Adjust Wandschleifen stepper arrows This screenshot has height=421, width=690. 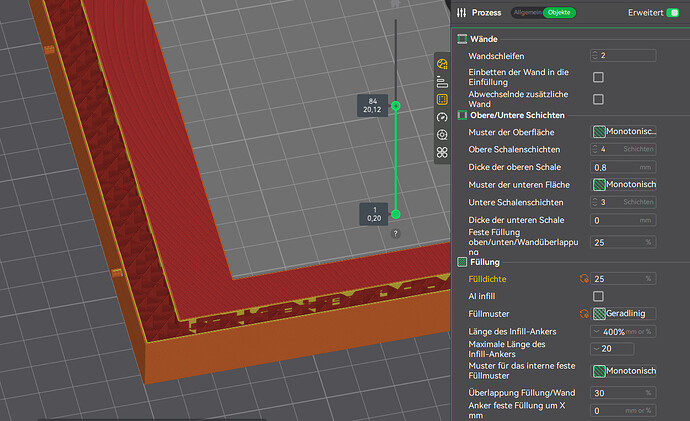(595, 55)
